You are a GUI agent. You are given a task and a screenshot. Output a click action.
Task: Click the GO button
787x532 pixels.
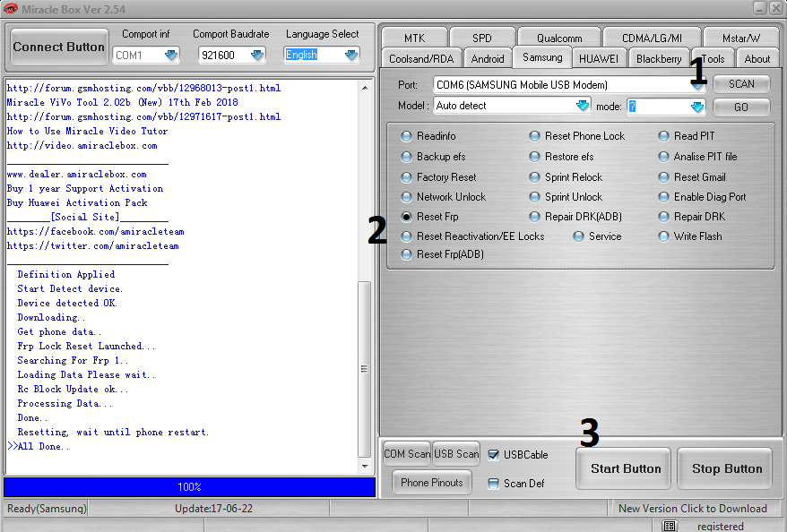741,107
